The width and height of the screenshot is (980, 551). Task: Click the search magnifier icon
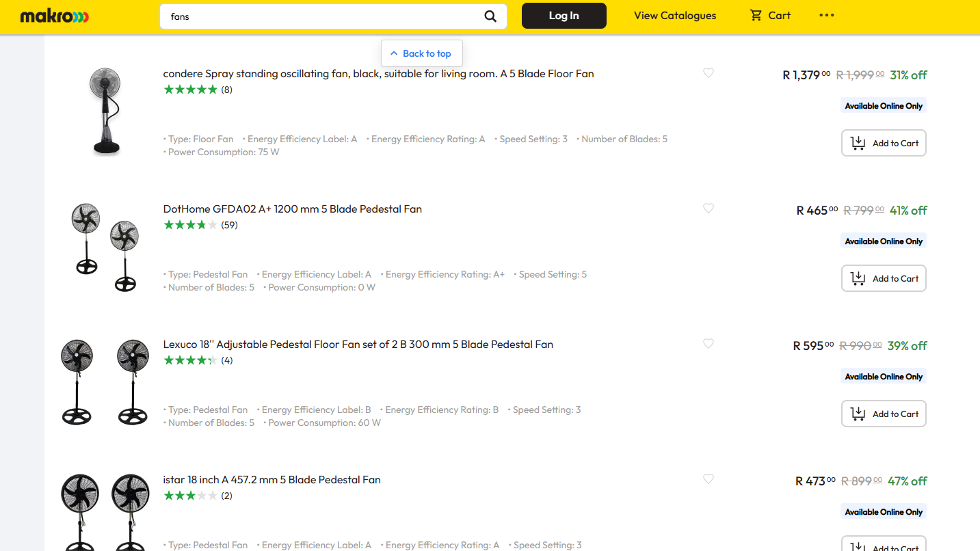pos(490,16)
